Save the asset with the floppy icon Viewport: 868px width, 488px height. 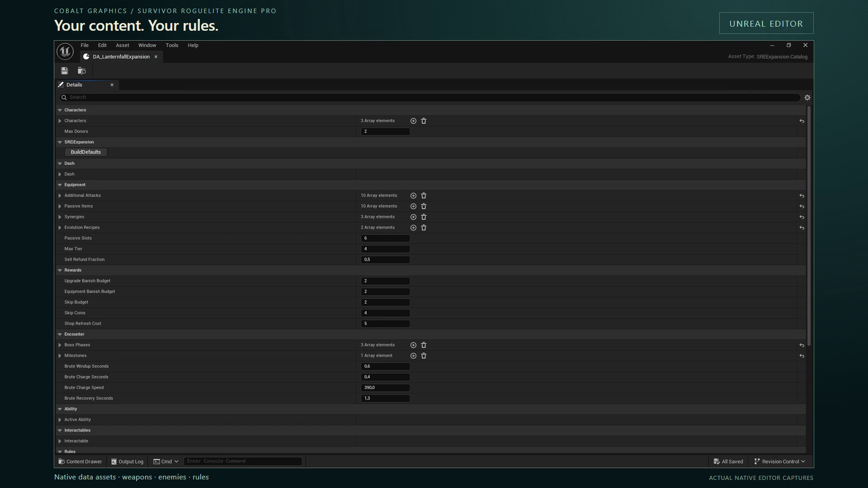point(65,71)
